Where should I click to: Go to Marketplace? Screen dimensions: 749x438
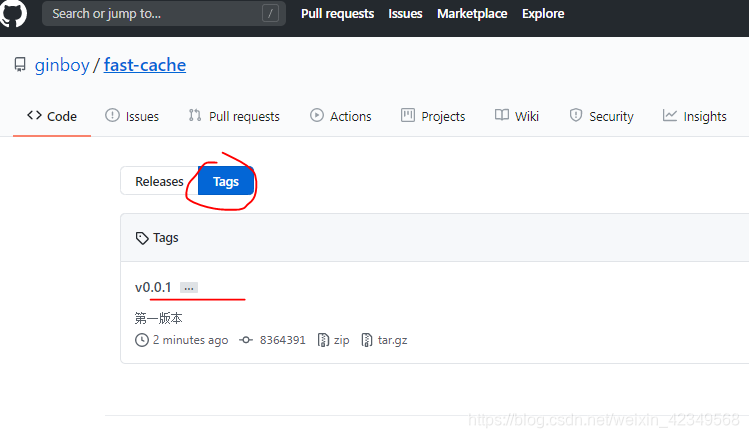pos(472,13)
